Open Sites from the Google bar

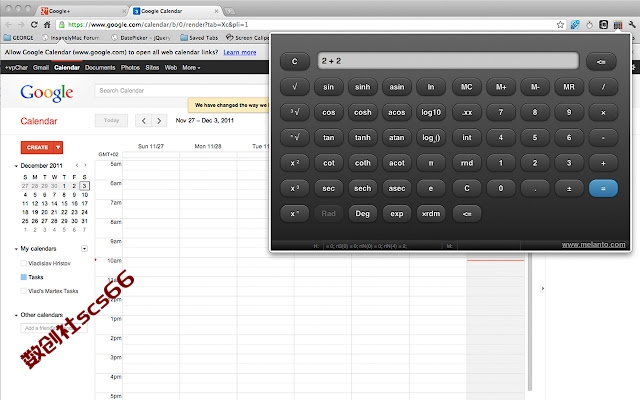(152, 68)
